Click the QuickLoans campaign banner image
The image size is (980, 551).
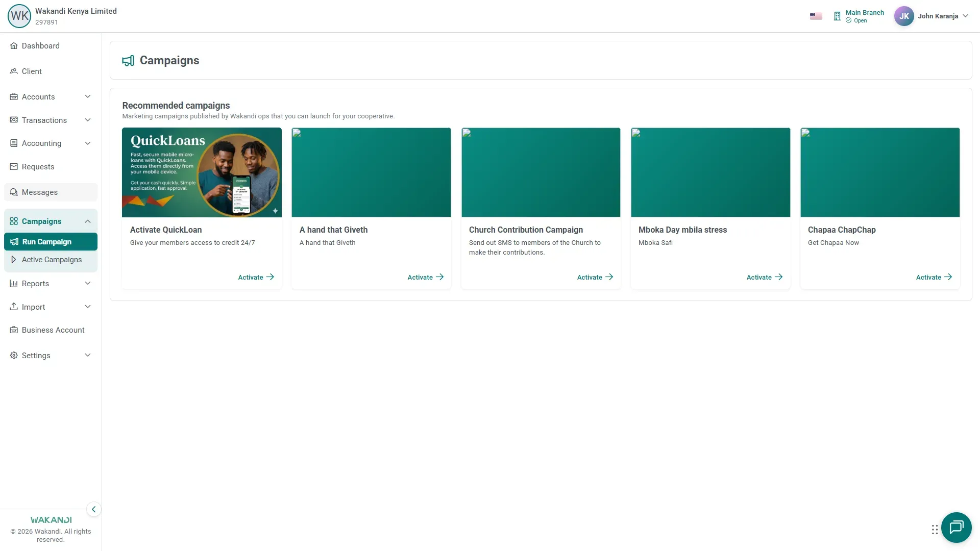(x=202, y=172)
